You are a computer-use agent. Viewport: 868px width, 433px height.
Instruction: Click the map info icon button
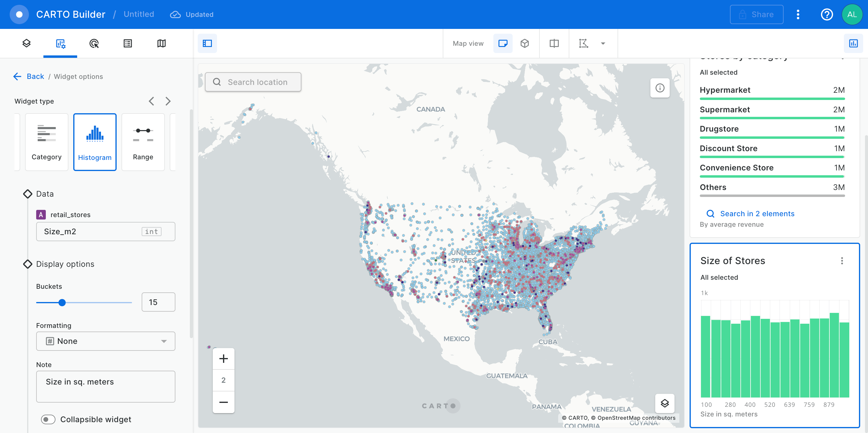click(x=659, y=88)
